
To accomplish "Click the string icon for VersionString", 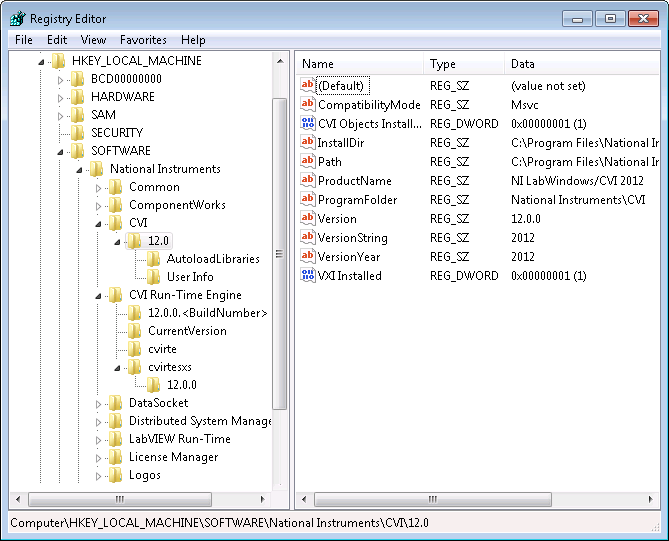I will (308, 237).
